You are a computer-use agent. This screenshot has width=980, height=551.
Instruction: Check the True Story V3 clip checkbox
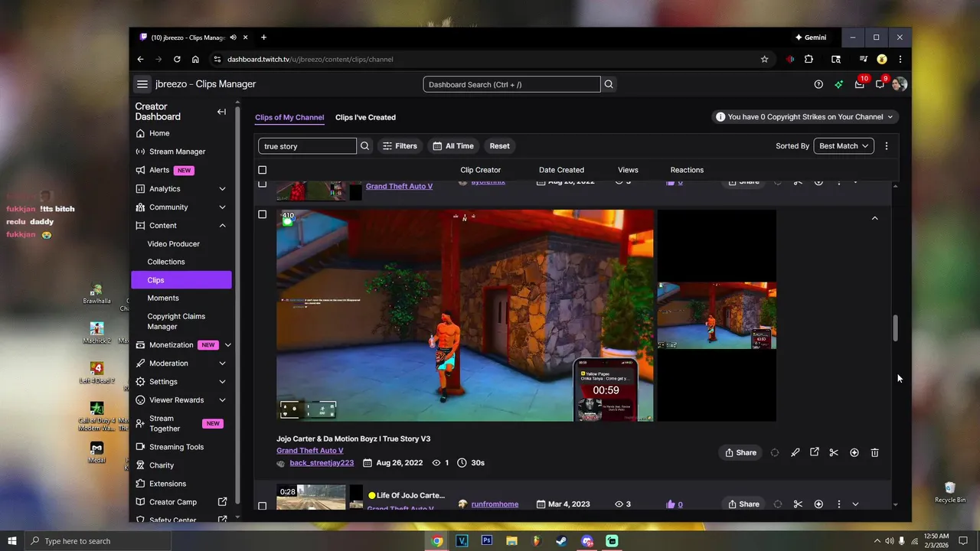263,214
